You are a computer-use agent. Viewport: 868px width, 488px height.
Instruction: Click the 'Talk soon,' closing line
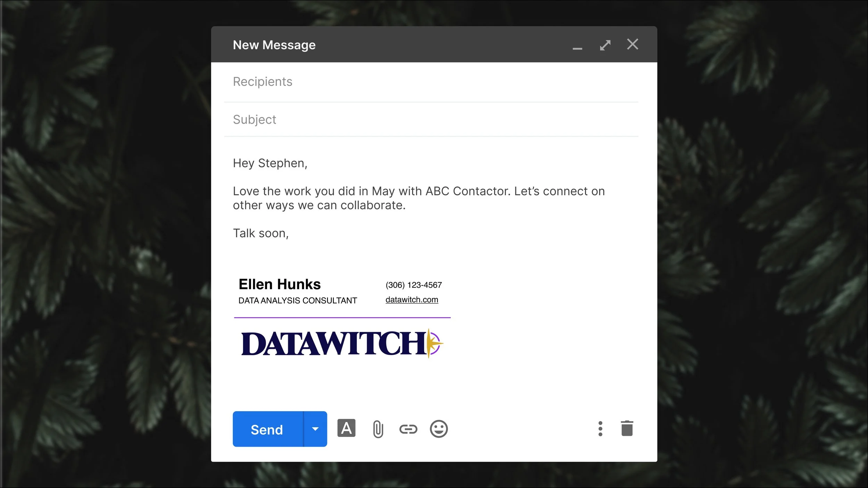(x=261, y=233)
